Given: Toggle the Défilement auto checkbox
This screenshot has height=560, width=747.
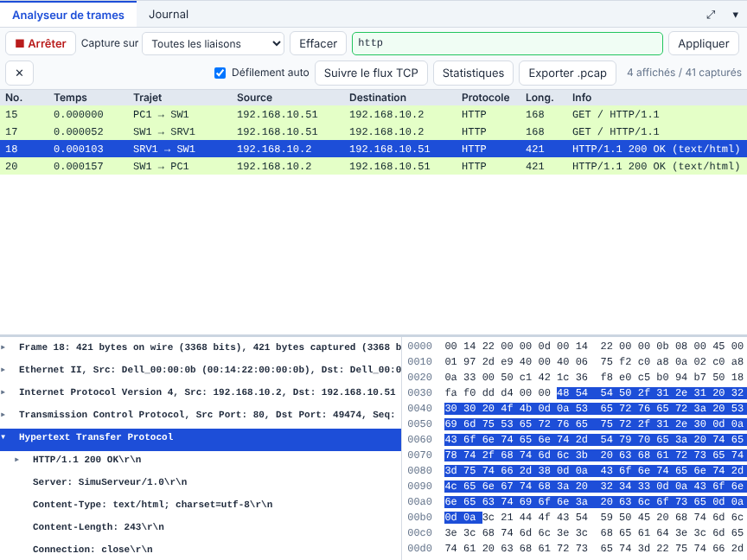Looking at the screenshot, I should click(x=220, y=73).
